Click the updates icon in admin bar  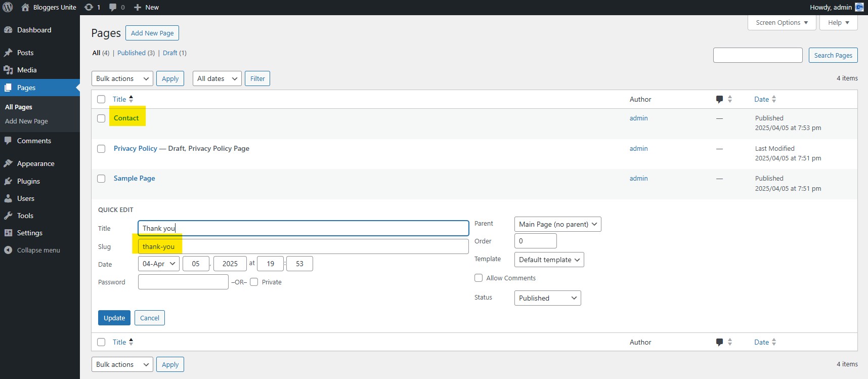pyautogui.click(x=89, y=7)
